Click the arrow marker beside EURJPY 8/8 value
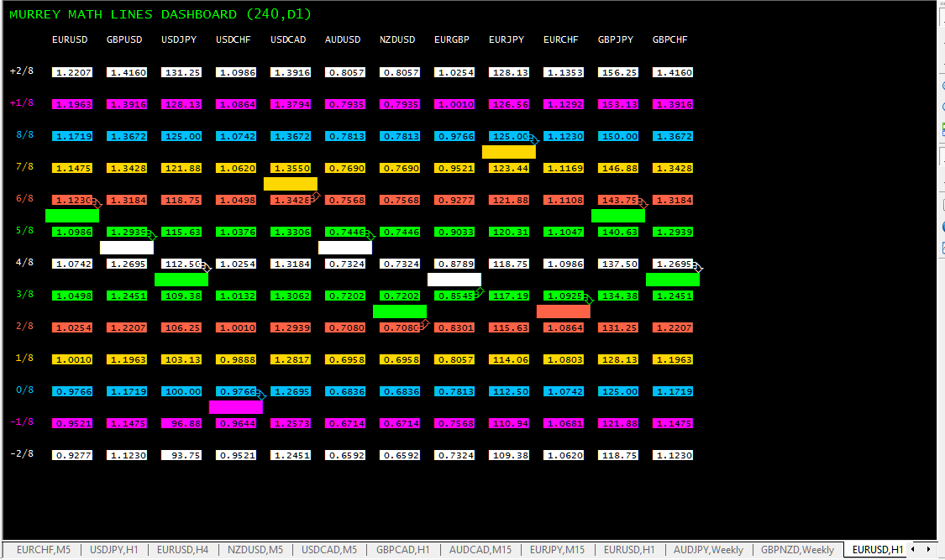 tap(533, 140)
